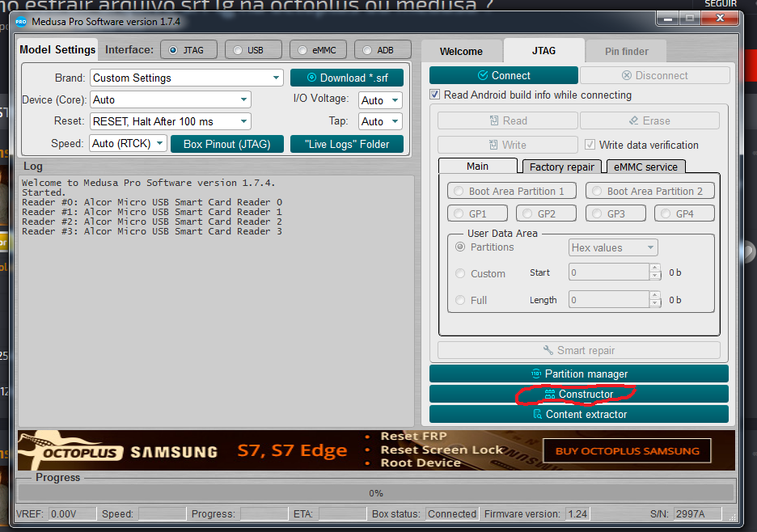
Task: Click the 'Reader #0' log line
Action: click(152, 202)
